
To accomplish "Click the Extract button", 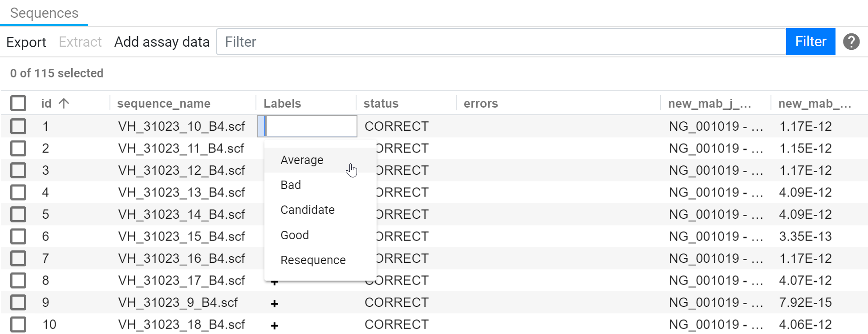I will coord(80,42).
